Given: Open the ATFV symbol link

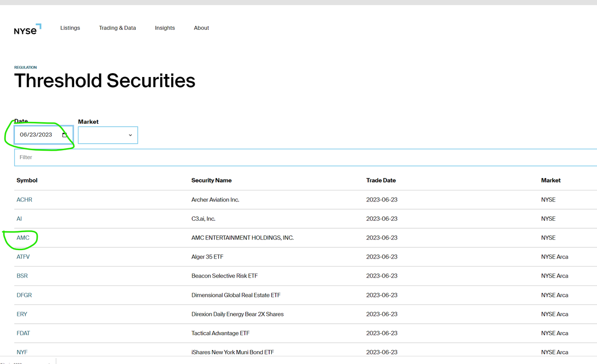Looking at the screenshot, I should click(23, 257).
